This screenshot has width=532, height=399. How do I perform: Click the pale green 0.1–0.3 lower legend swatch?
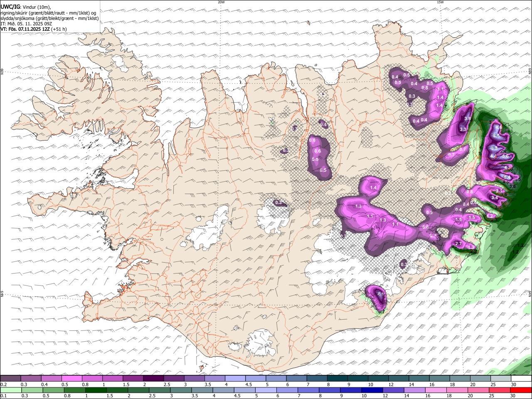click(11, 390)
